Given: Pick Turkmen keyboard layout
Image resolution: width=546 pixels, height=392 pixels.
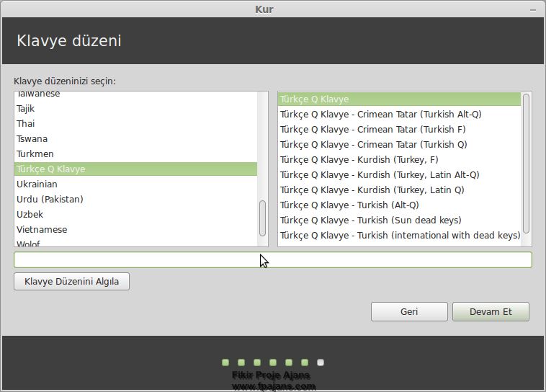Looking at the screenshot, I should [136, 153].
